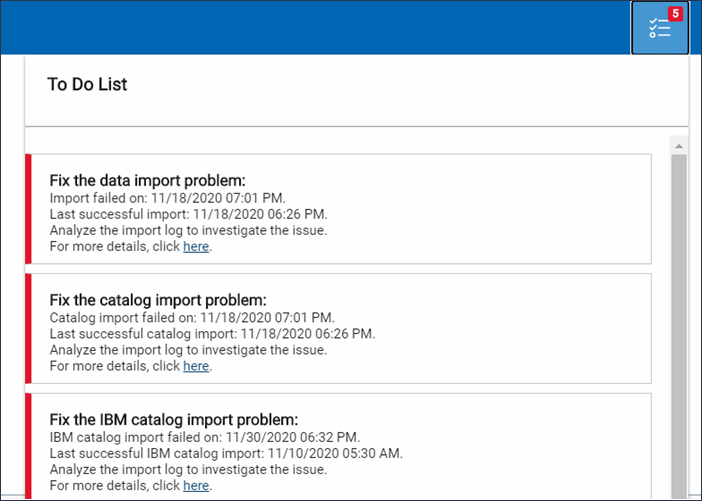Image resolution: width=702 pixels, height=501 pixels.
Task: Click the blue header bar
Action: tap(300, 27)
